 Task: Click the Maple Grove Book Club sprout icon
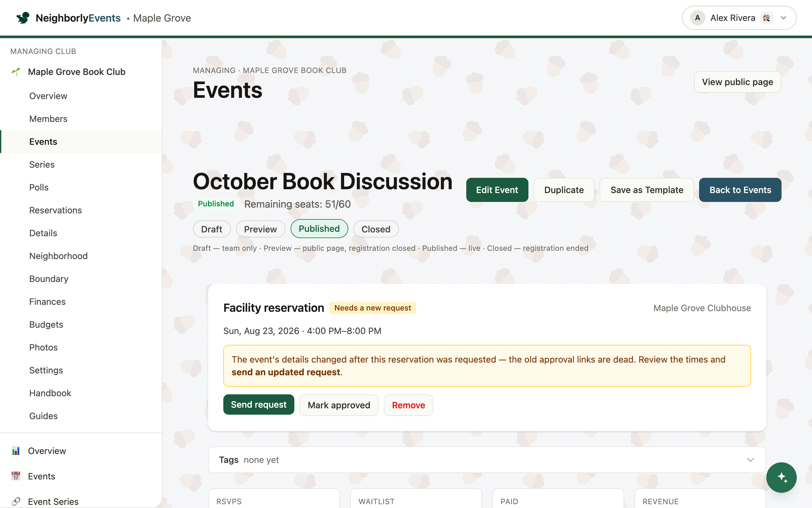[x=16, y=71]
